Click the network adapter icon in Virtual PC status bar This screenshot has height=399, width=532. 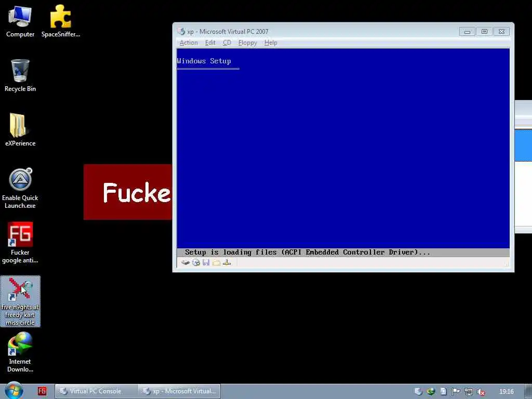pyautogui.click(x=227, y=262)
